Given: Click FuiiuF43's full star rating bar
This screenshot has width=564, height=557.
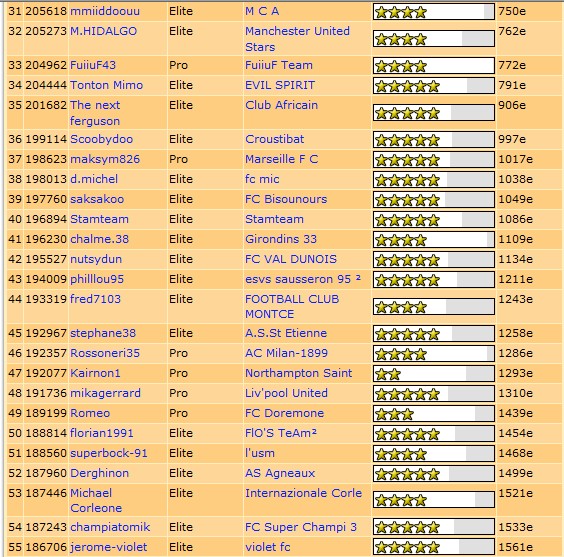Looking at the screenshot, I should 434,66.
